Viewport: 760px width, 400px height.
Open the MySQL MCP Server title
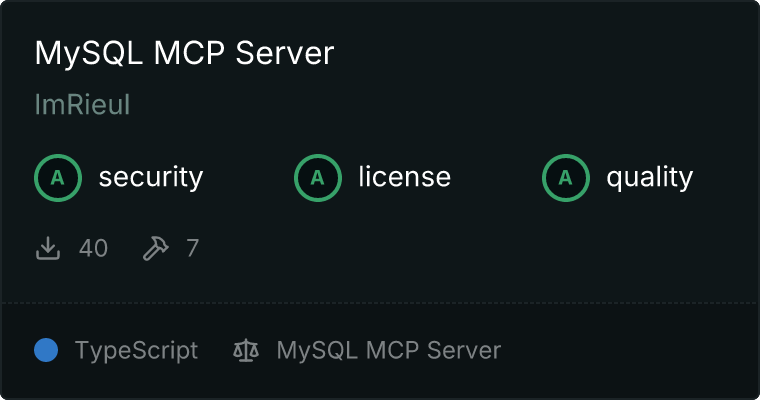tap(184, 53)
